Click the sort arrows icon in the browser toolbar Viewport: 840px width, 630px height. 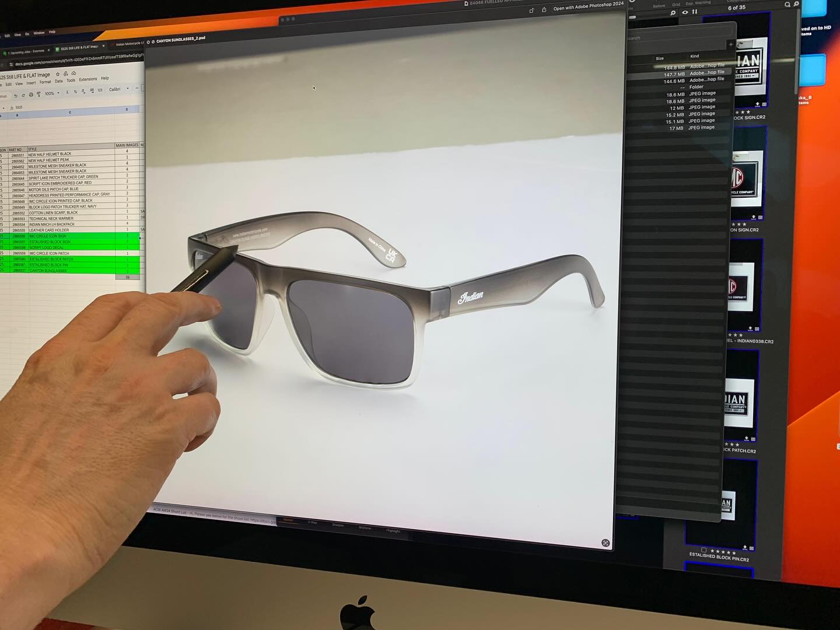695,11
